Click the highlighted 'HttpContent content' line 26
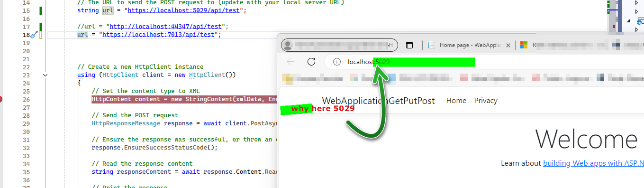 (184, 99)
